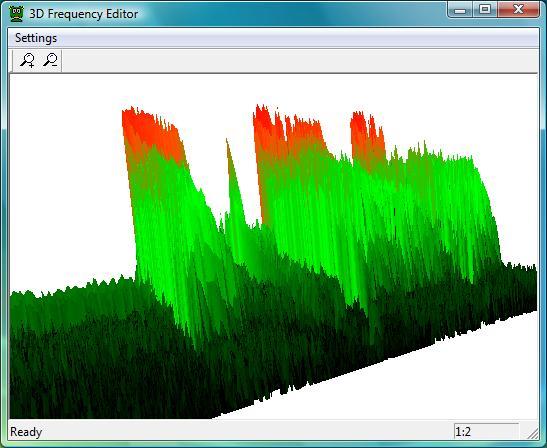Close the 3D Frequency Editor window

click(518, 10)
